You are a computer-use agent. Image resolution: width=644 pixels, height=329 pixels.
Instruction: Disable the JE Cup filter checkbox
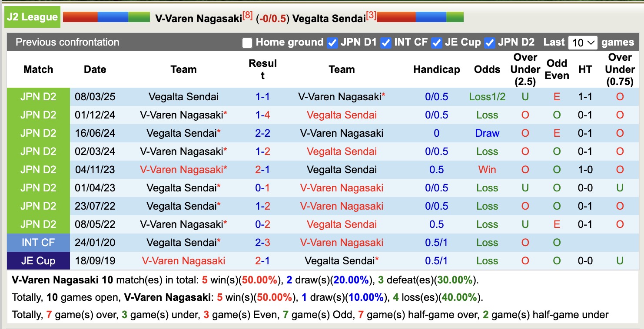435,43
